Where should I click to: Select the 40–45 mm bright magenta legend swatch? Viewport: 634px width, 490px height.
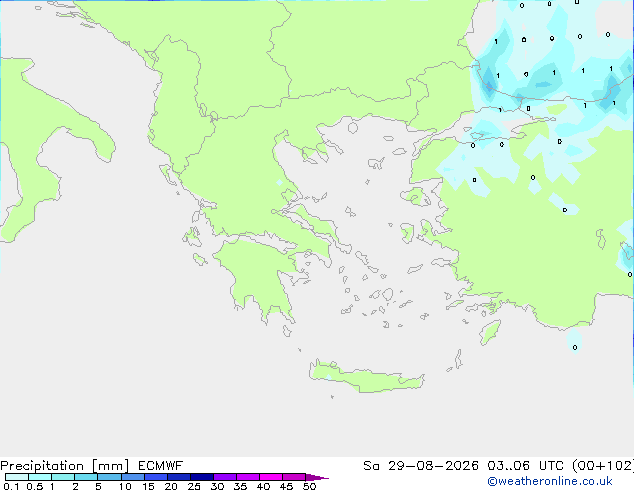[x=271, y=477]
